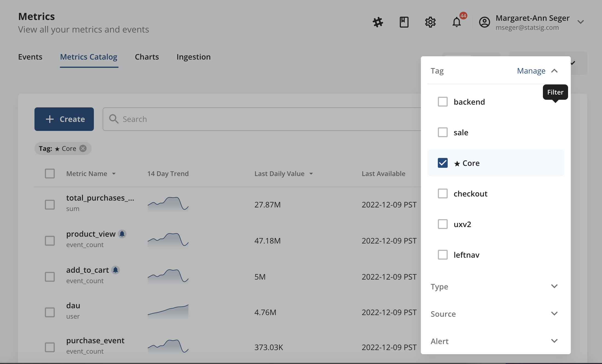This screenshot has height=364, width=602.
Task: Uncheck the Core tag filter checkbox
Action: click(x=443, y=162)
